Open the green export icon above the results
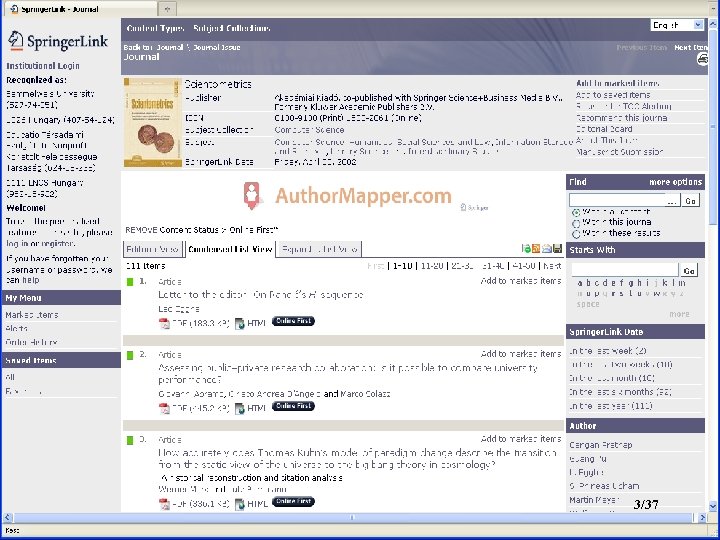This screenshot has height=540, width=720. click(x=526, y=249)
